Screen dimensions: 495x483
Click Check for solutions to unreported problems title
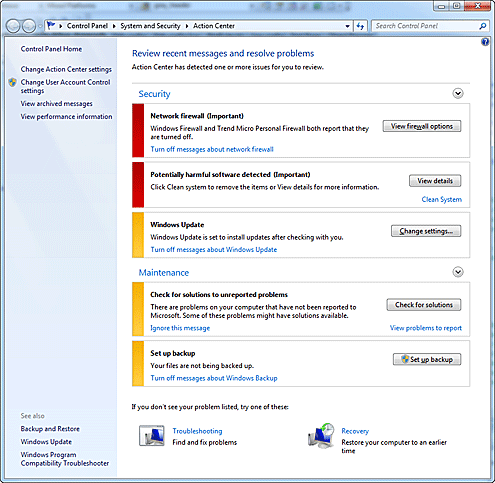pyautogui.click(x=219, y=295)
